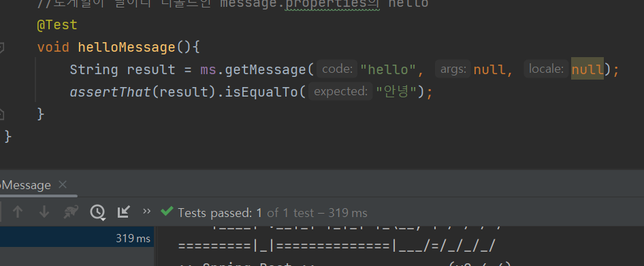Click the Spring banner line with equals signs
Image resolution: width=644 pixels, height=266 pixels.
337,246
